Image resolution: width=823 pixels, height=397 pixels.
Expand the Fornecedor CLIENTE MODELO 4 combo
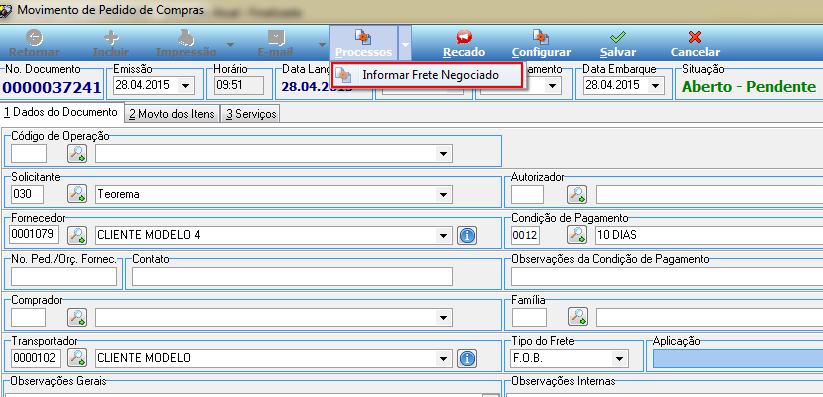pos(444,235)
